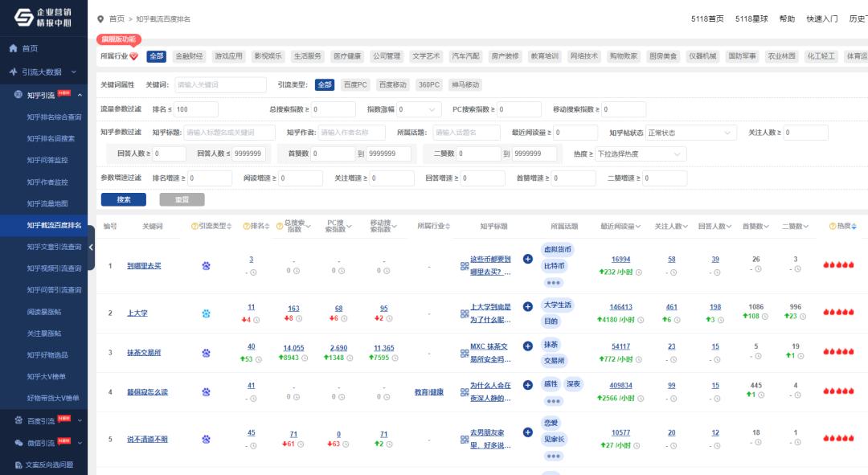The width and height of the screenshot is (868, 475).
Task: Open the 知乎帖状态 dropdown
Action: (x=690, y=133)
